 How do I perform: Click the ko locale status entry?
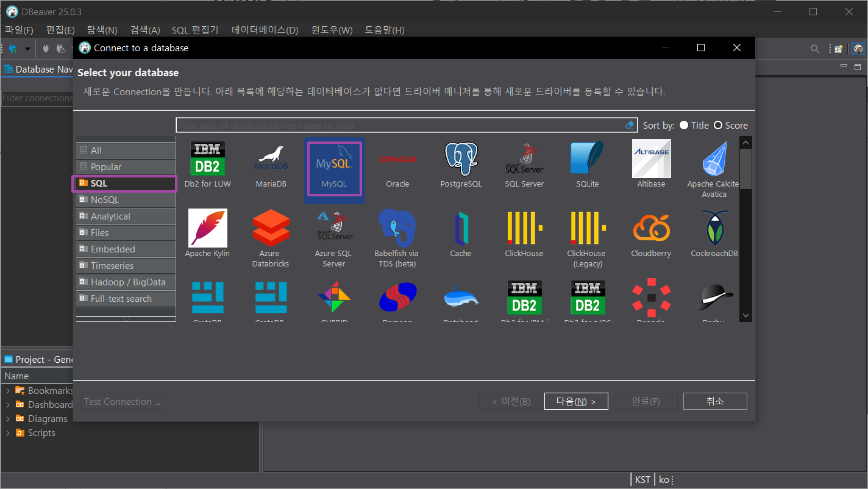click(664, 480)
